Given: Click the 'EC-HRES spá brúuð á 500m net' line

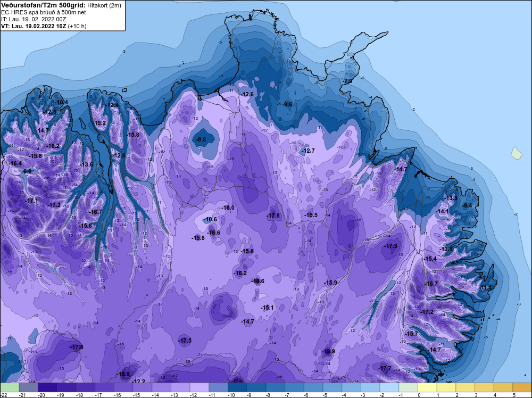Looking at the screenshot, I should (x=44, y=12).
